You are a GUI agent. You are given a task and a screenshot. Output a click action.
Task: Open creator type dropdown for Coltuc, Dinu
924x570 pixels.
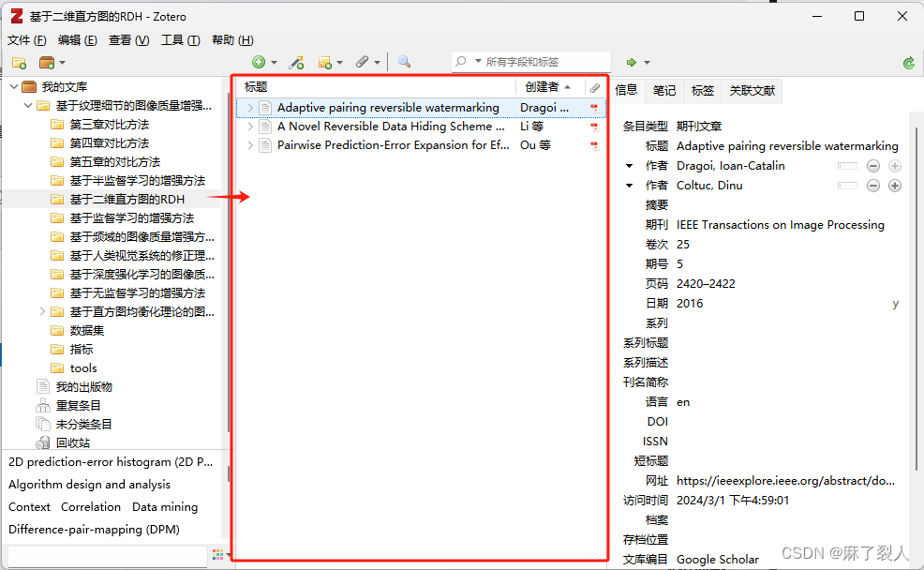tap(630, 186)
